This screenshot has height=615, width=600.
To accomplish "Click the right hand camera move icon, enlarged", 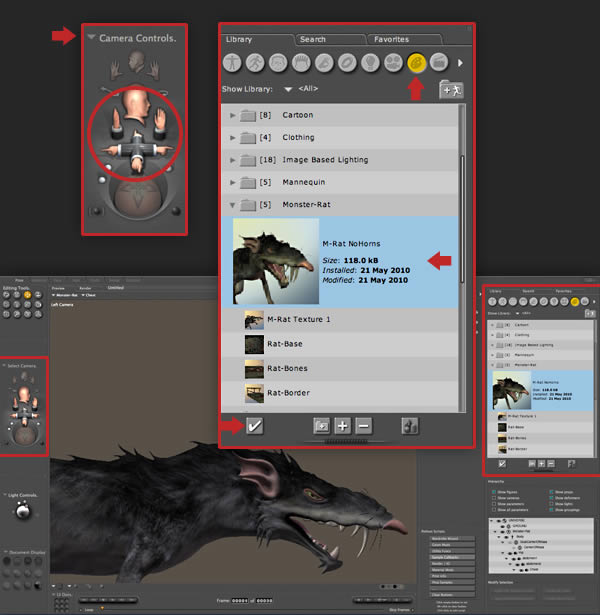I will [160, 124].
